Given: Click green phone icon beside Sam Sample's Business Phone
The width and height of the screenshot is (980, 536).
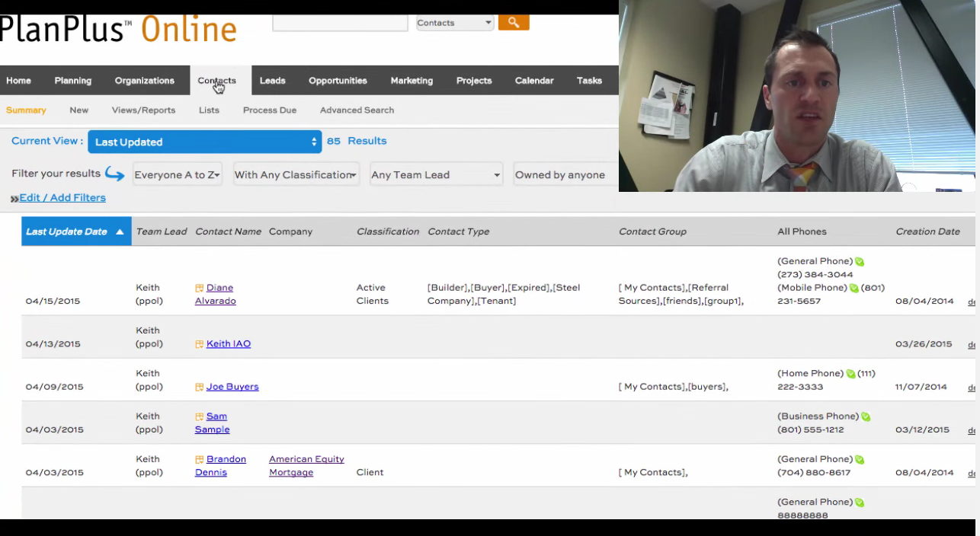Looking at the screenshot, I should point(866,416).
